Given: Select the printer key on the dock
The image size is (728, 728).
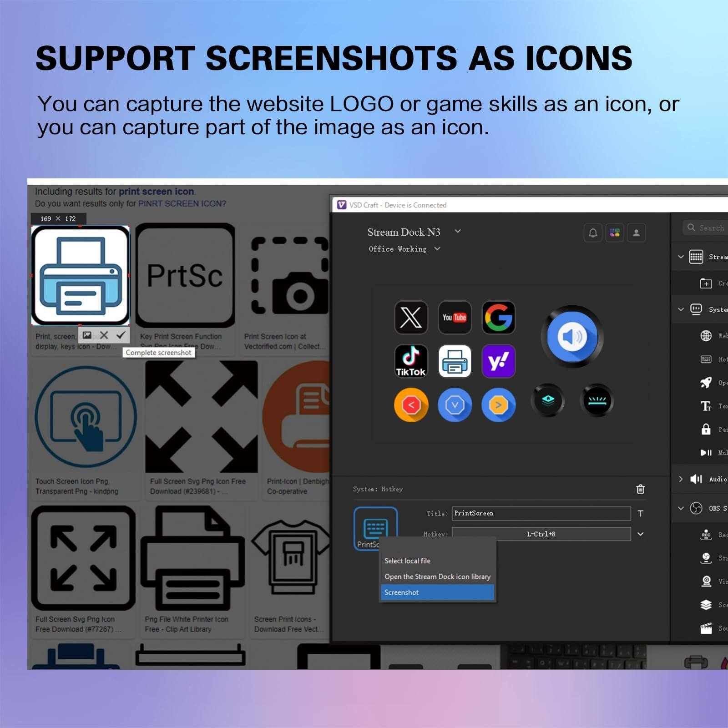Looking at the screenshot, I should pyautogui.click(x=455, y=361).
